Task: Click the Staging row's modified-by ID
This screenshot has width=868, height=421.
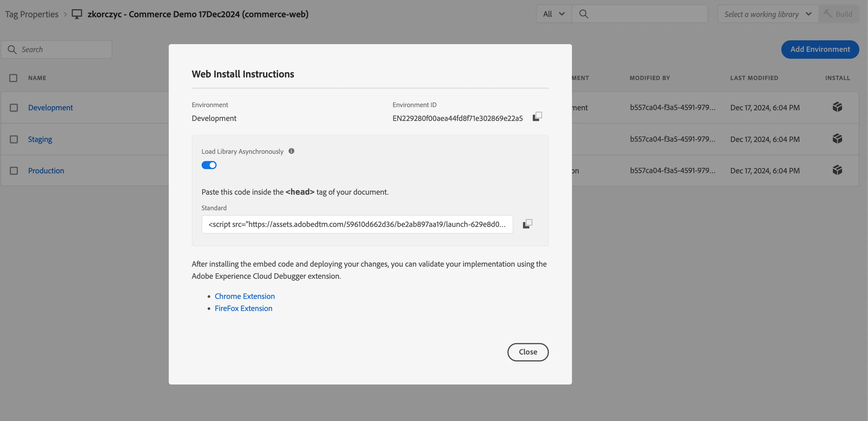Action: tap(672, 139)
